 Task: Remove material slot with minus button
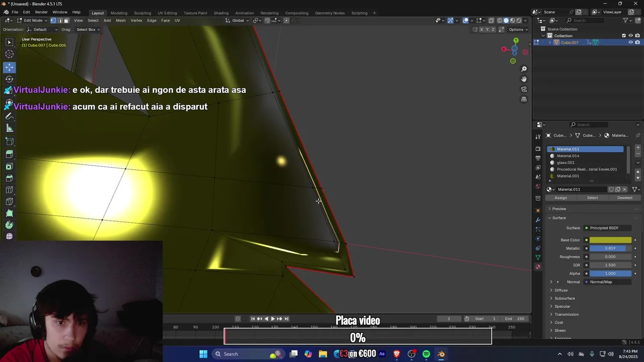click(638, 154)
